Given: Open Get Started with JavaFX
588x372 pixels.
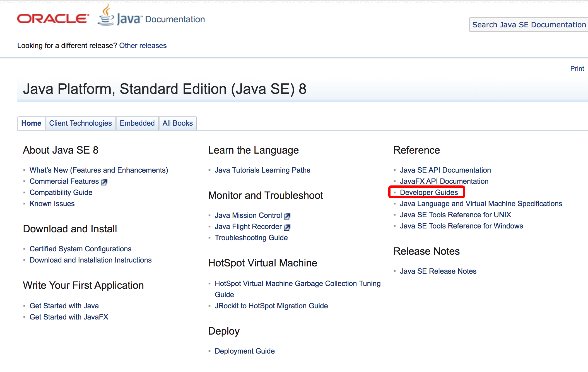Looking at the screenshot, I should (69, 317).
